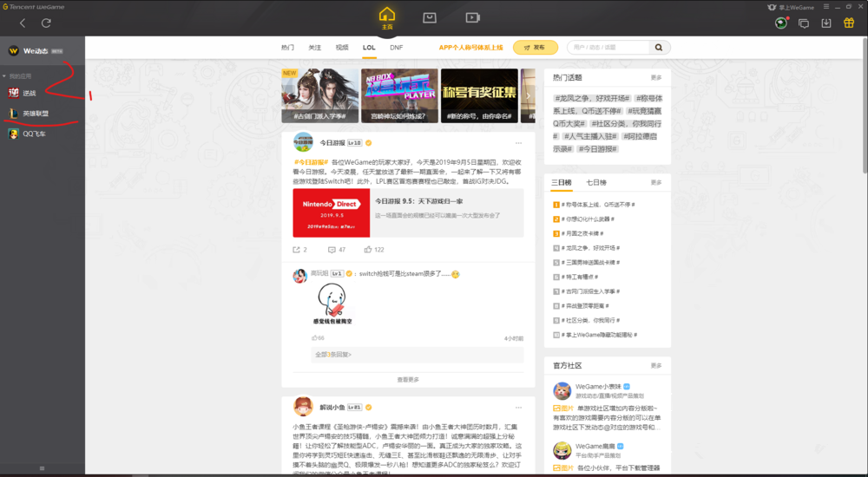Open the #人气主播入驻# topic tag
Image resolution: width=868 pixels, height=477 pixels.
tap(590, 137)
